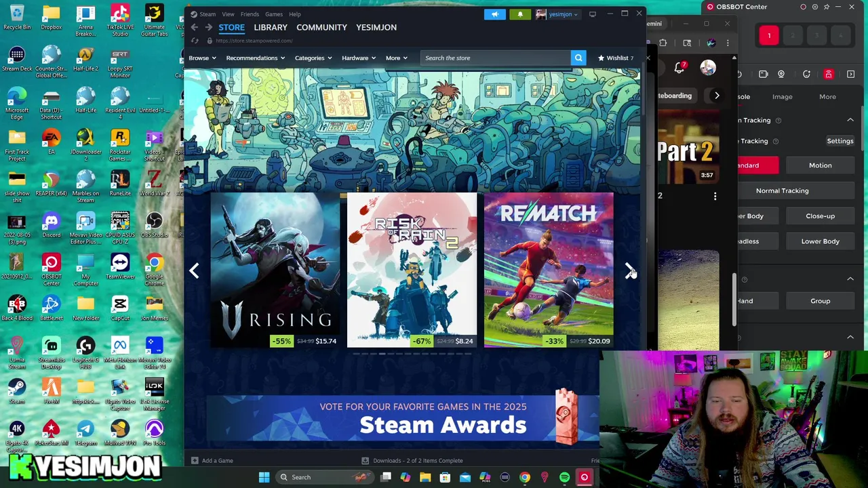This screenshot has height=488, width=868.
Task: Click the OBSBOT AI tracking face icon
Action: 806,74
